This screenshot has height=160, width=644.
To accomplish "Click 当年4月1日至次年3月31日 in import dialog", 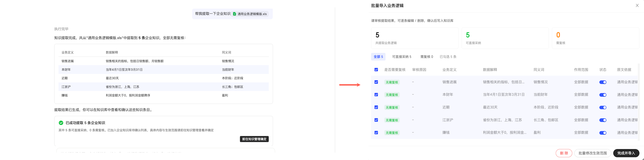I will click(x=504, y=95).
